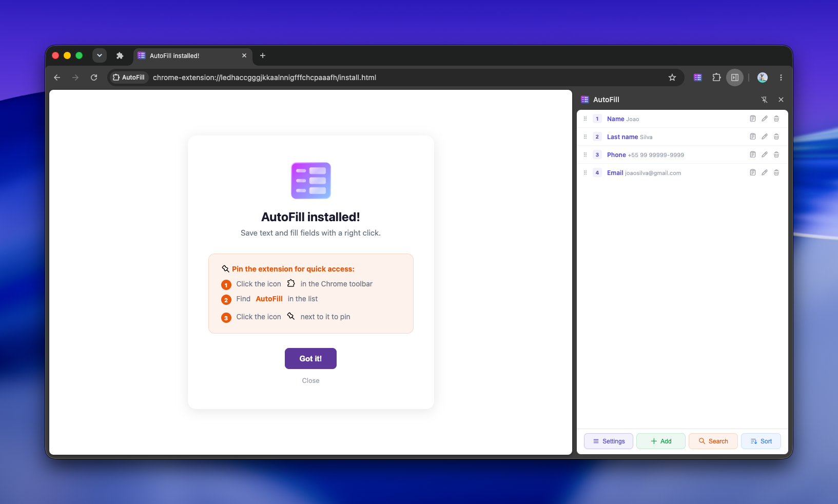The height and width of the screenshot is (504, 838).
Task: Click the Got it! button
Action: (310, 359)
